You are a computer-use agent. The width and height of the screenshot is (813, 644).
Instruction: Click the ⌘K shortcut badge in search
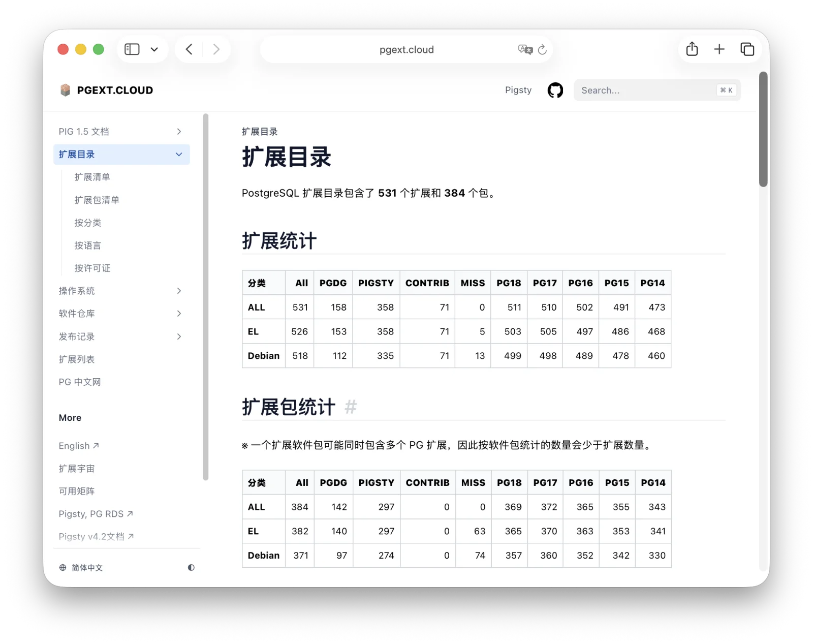[726, 90]
